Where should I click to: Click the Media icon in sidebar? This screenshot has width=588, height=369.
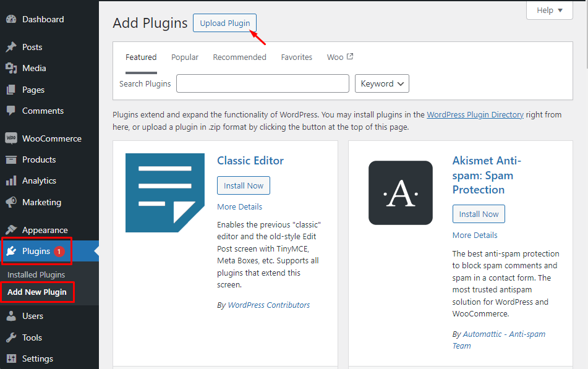11,68
